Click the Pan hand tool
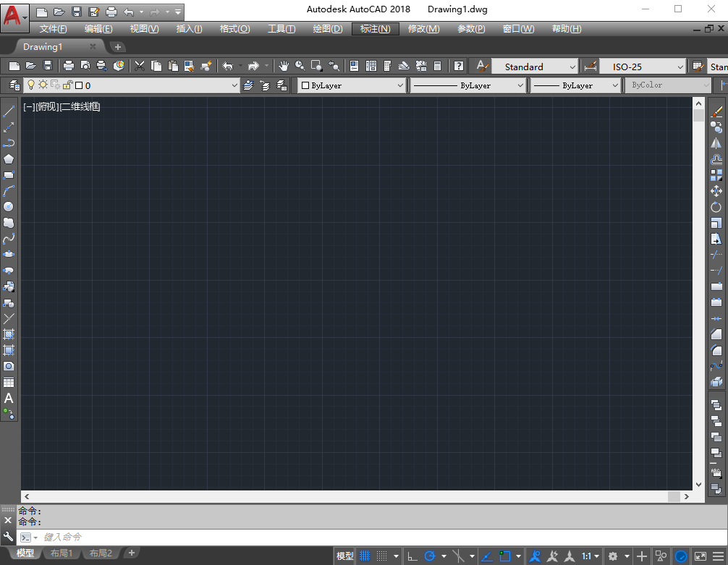The height and width of the screenshot is (565, 728). point(284,67)
